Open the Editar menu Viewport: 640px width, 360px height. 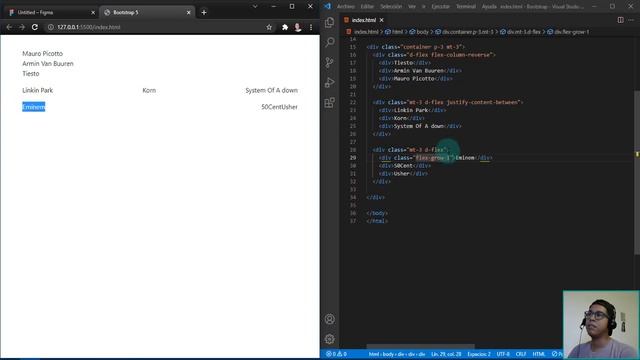367,6
